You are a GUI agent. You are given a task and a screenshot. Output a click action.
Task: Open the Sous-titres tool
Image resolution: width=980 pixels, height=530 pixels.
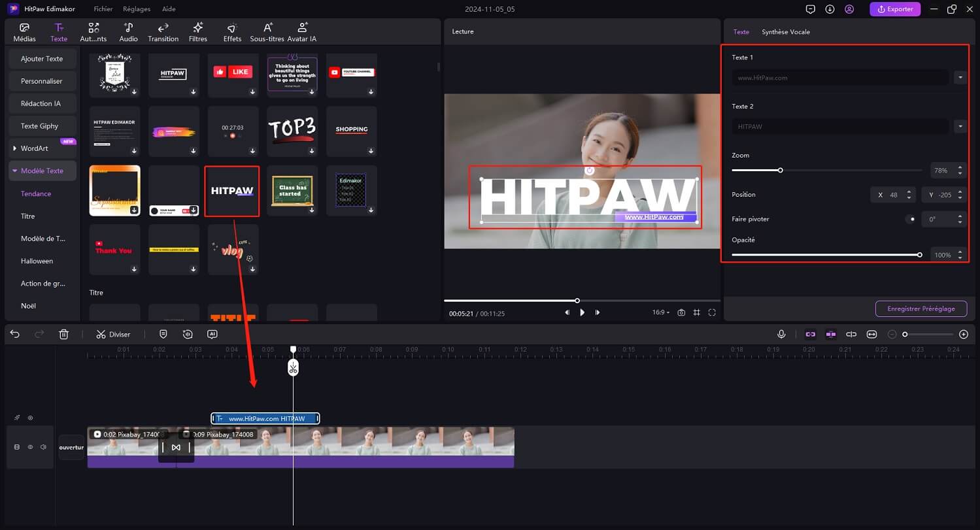[x=267, y=32]
